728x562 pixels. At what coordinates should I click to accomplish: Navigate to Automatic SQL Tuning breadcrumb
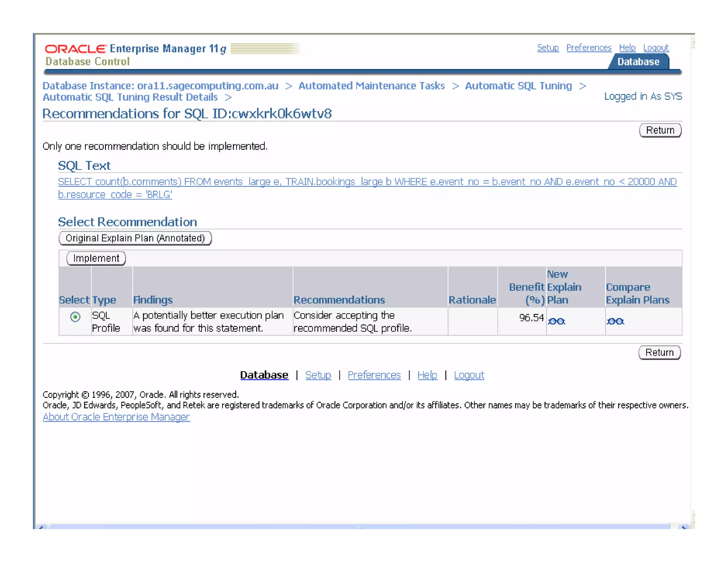point(518,86)
